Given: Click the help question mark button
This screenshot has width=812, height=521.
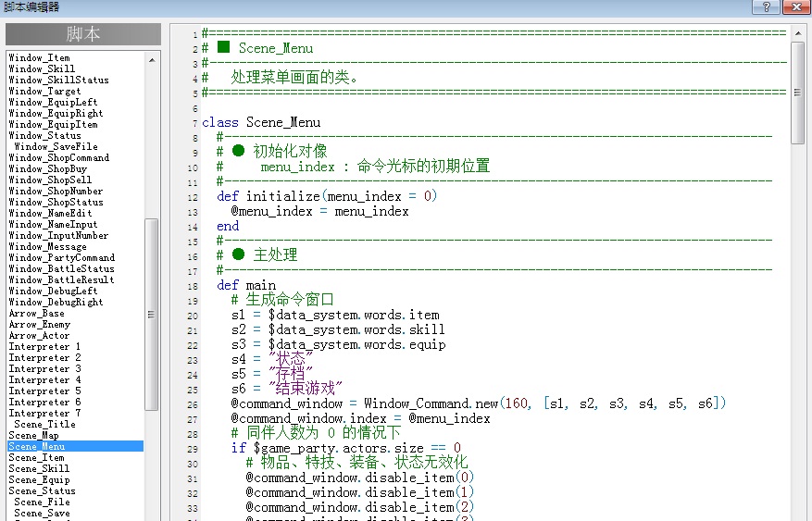Looking at the screenshot, I should coord(766,6).
